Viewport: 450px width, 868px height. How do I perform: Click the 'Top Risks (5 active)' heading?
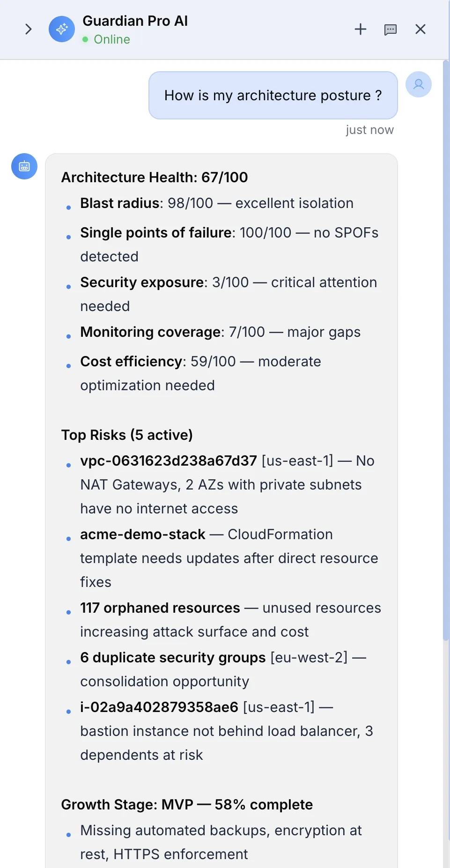127,435
